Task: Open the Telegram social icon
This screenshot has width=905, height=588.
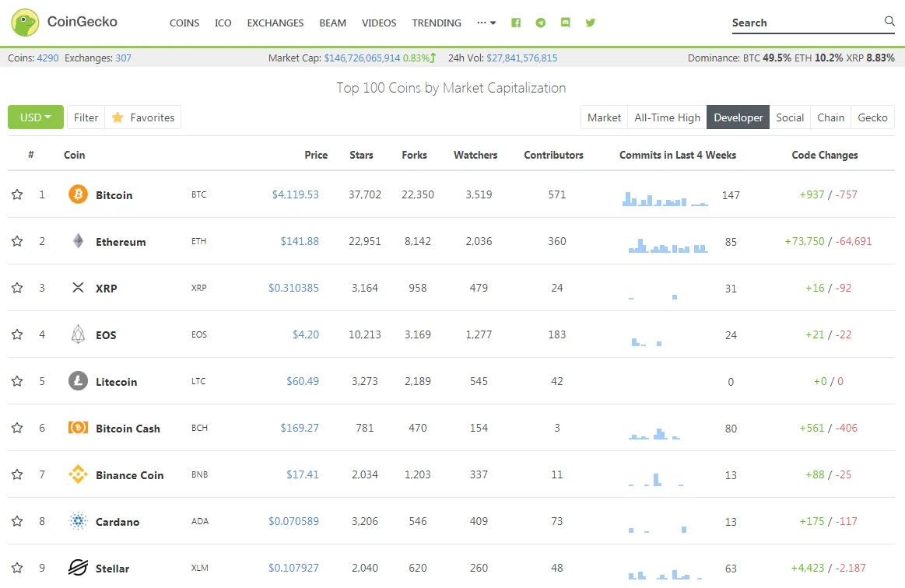Action: coord(541,23)
